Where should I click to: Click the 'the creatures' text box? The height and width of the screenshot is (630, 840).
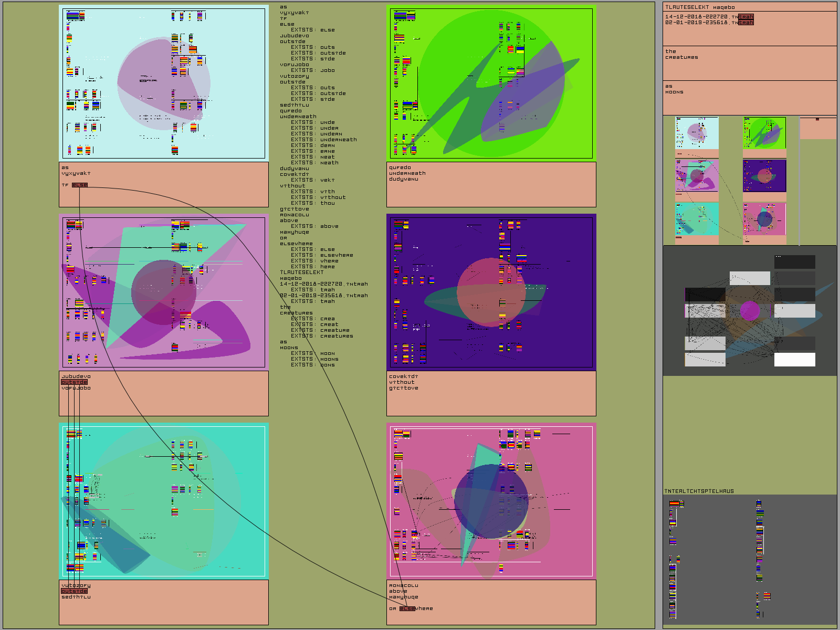click(x=749, y=63)
